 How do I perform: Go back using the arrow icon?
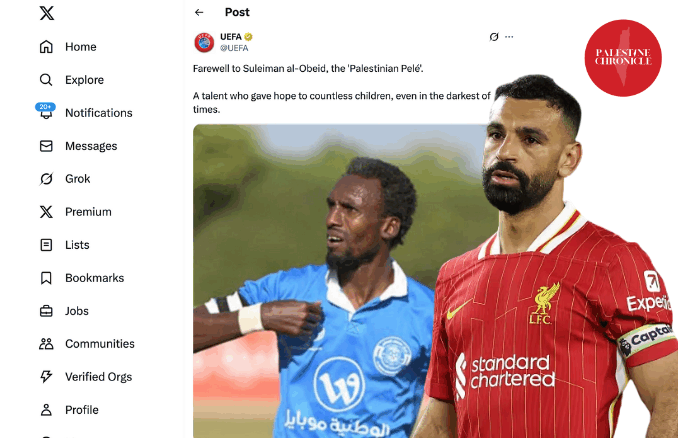point(199,12)
